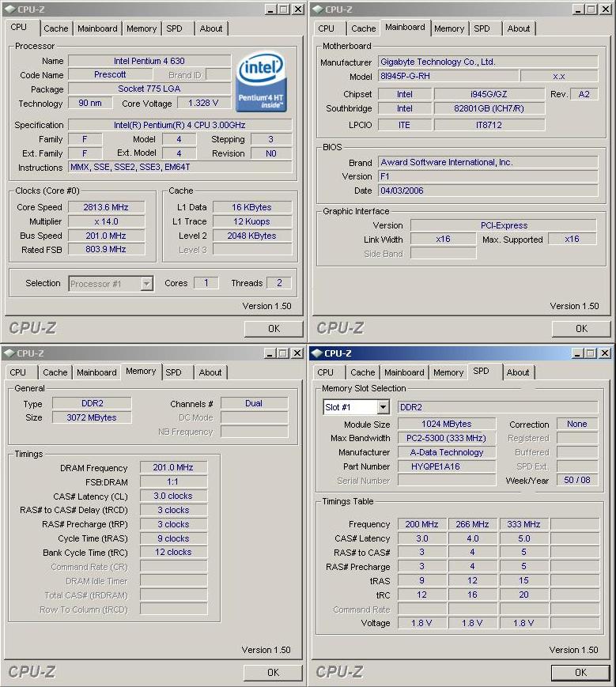The image size is (616, 687).
Task: Click CPU-Z title icon in the CPU window
Action: (9, 9)
